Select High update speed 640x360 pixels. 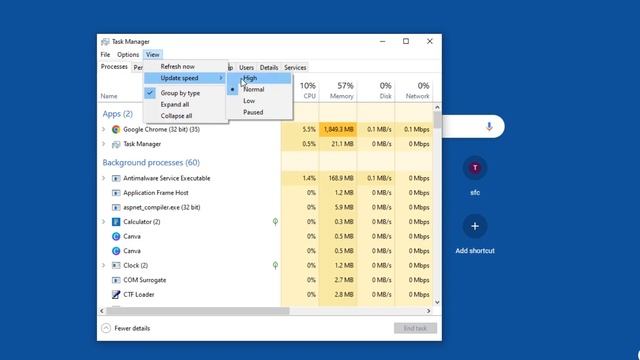click(x=260, y=78)
